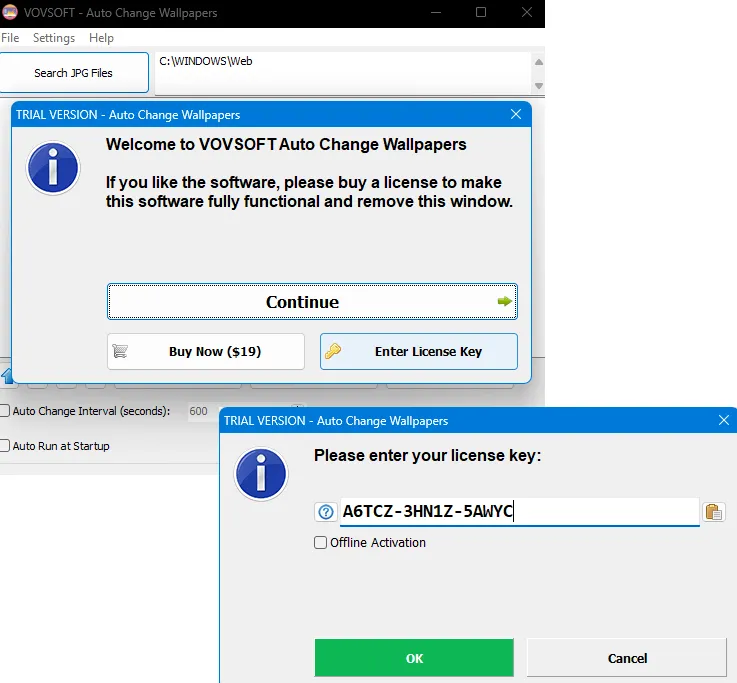Toggle the Auto Change Interval checkbox
Image resolution: width=737 pixels, height=683 pixels.
click(5, 411)
